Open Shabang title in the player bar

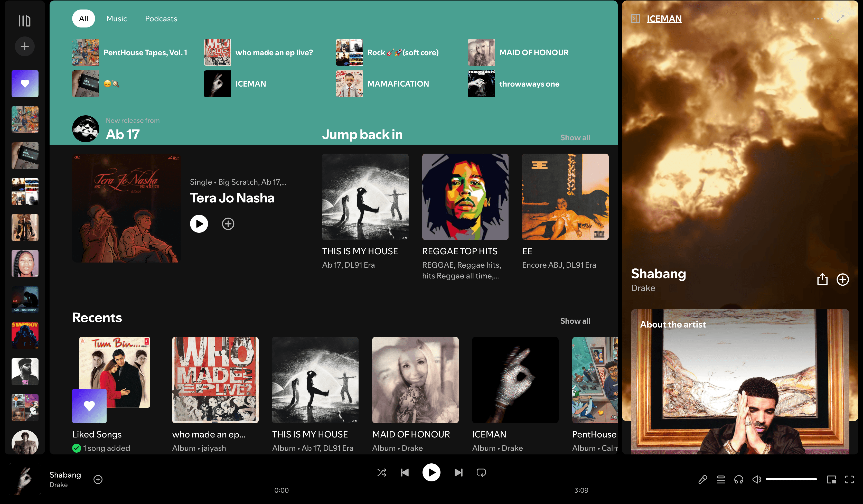[65, 474]
